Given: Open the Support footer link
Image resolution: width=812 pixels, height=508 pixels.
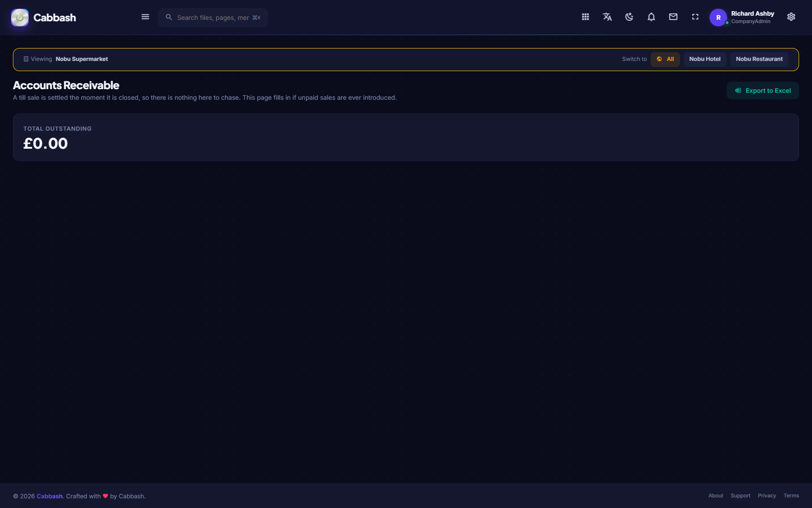Looking at the screenshot, I should point(740,496).
